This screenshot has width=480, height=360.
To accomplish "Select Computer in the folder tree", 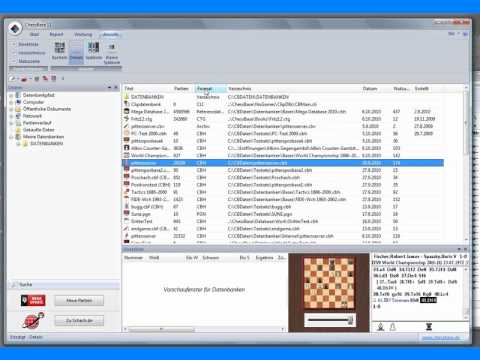I will pyautogui.click(x=33, y=102).
